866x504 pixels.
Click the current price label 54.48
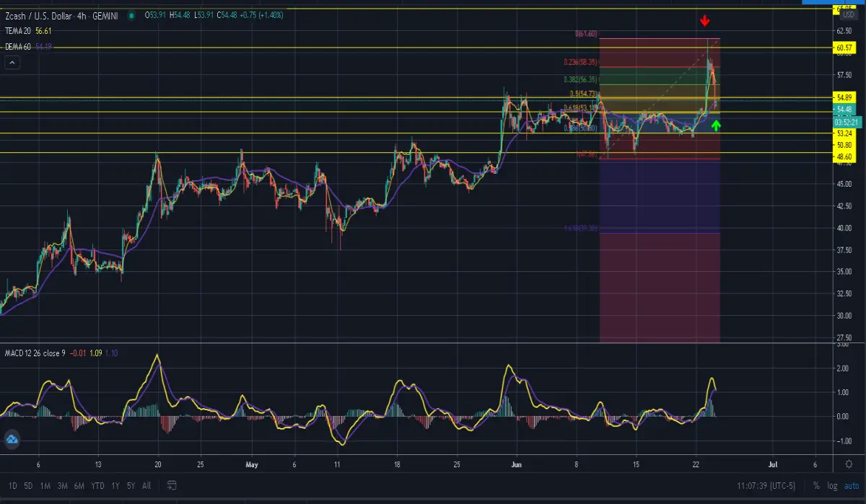(x=844, y=110)
